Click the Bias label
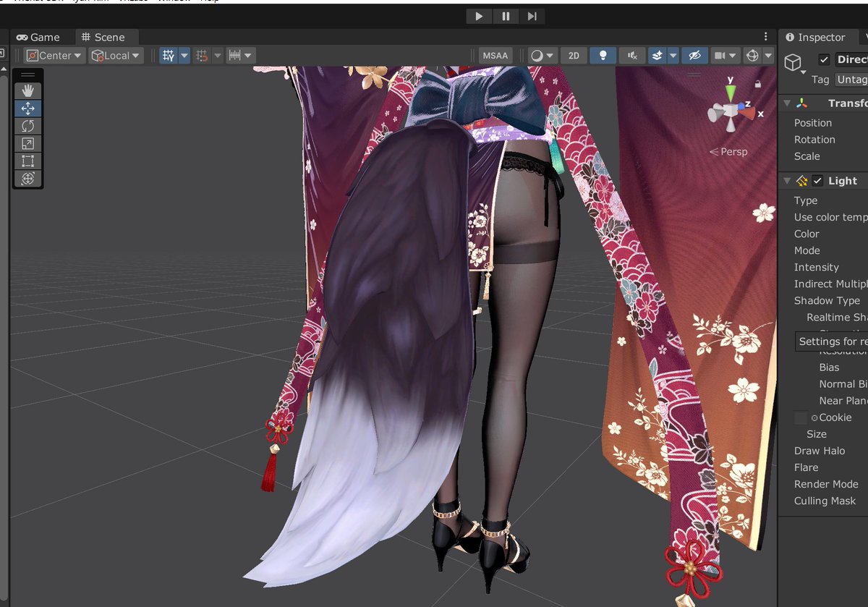 (x=829, y=368)
